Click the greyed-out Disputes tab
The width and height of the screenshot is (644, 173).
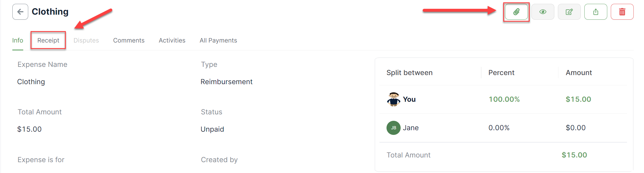pos(86,40)
